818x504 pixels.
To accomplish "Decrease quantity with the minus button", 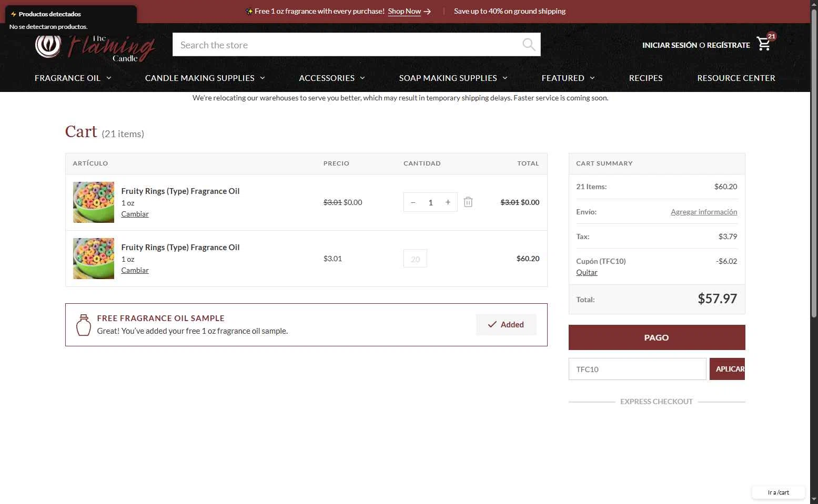I will 413,202.
